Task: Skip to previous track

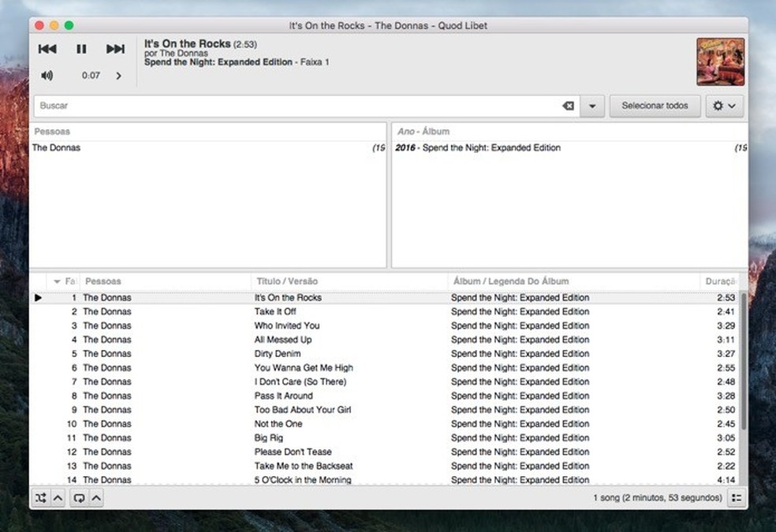Action: [47, 48]
